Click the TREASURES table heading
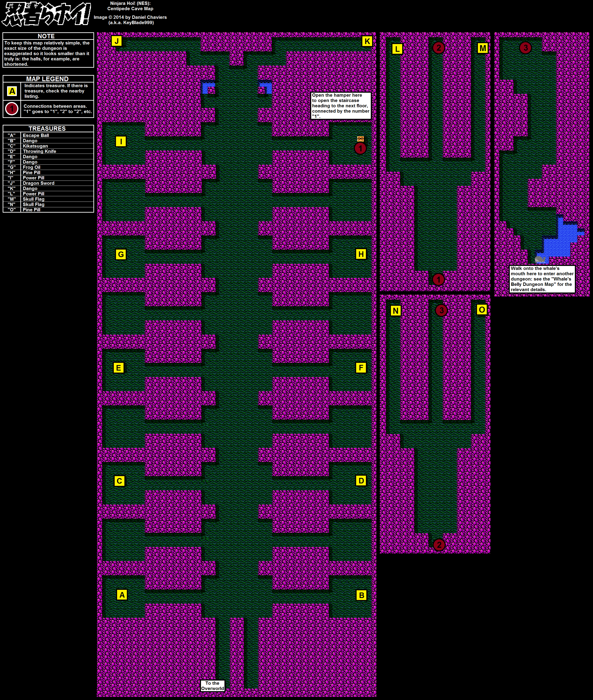 (x=47, y=129)
